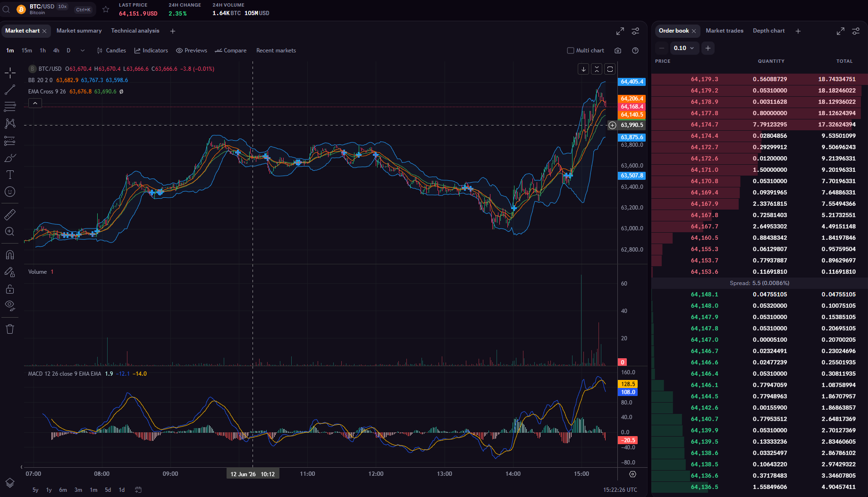The image size is (868, 497).
Task: Decrease order book price grouping
Action: (x=662, y=48)
